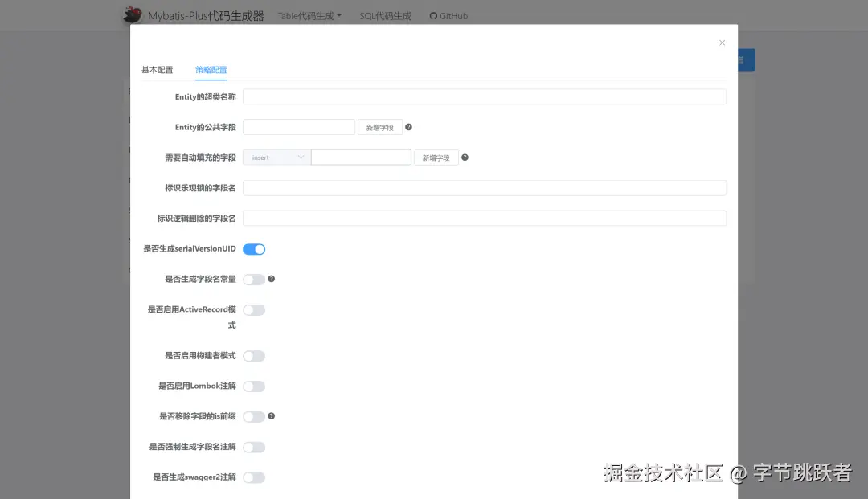Disable the 是否生成serialVersionUID toggle
The image size is (868, 499).
[254, 249]
